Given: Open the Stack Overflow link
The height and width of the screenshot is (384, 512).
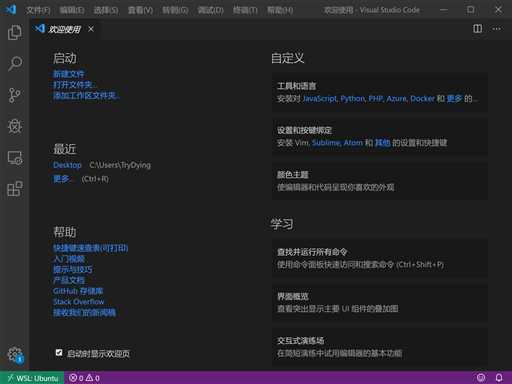Looking at the screenshot, I should click(79, 302).
